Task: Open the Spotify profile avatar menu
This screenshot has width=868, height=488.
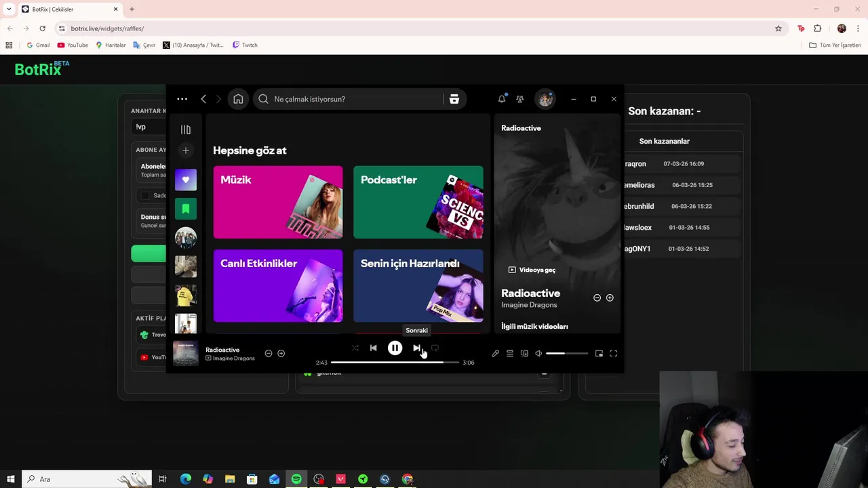Action: (545, 99)
